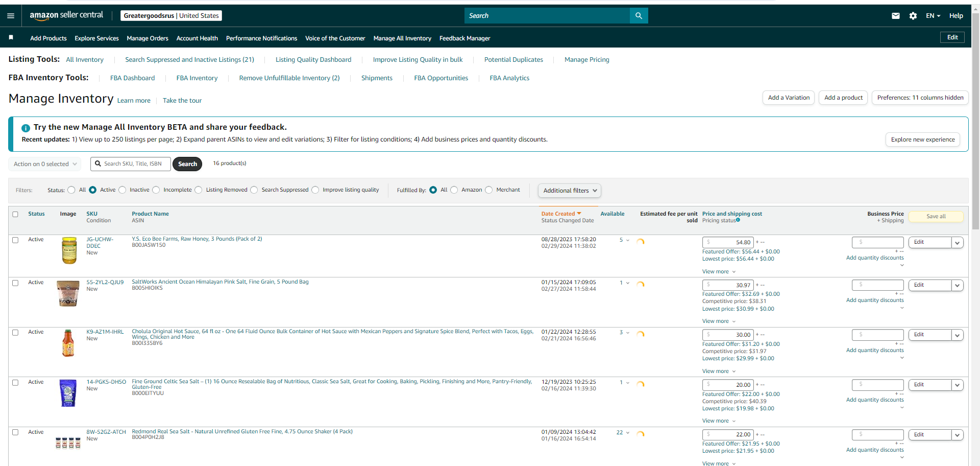Image resolution: width=980 pixels, height=466 pixels.
Task: Open the Cholula Hot Sauce product image
Action: [x=68, y=343]
